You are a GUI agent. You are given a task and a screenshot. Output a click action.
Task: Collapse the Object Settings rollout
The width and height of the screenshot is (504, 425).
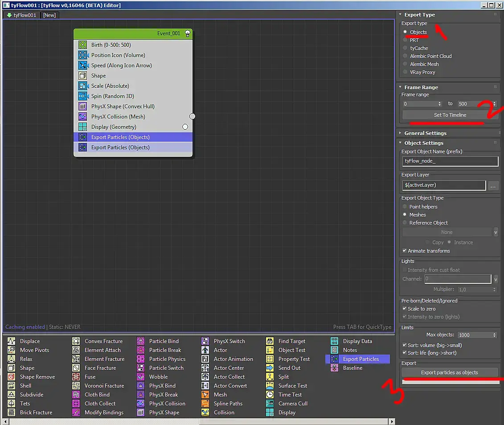(400, 143)
